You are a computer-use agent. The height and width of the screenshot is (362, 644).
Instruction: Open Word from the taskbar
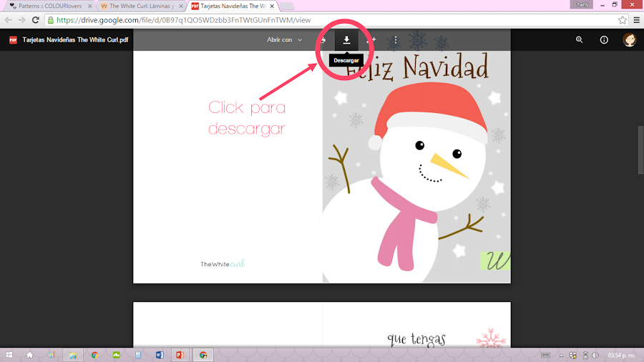(x=160, y=355)
